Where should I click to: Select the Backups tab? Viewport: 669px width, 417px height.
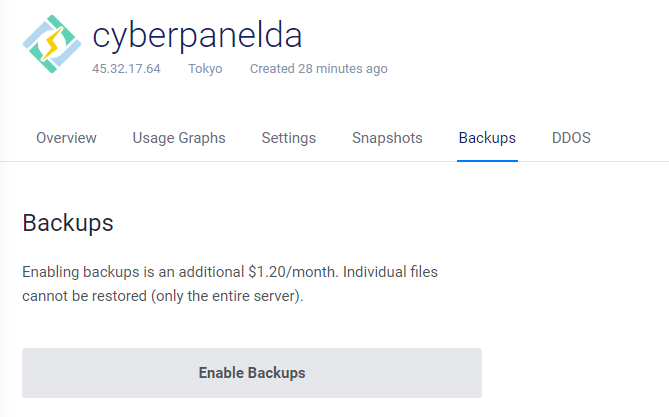(x=487, y=138)
